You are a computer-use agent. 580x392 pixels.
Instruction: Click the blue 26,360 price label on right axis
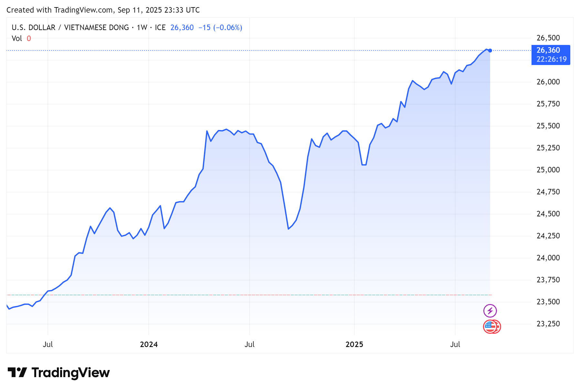pyautogui.click(x=548, y=50)
